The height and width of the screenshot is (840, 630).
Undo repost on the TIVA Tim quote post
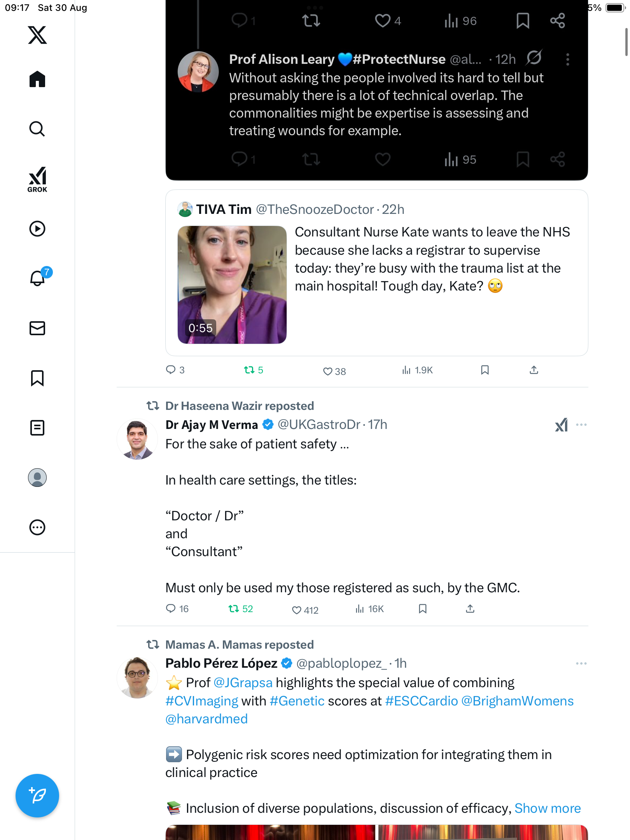(249, 370)
